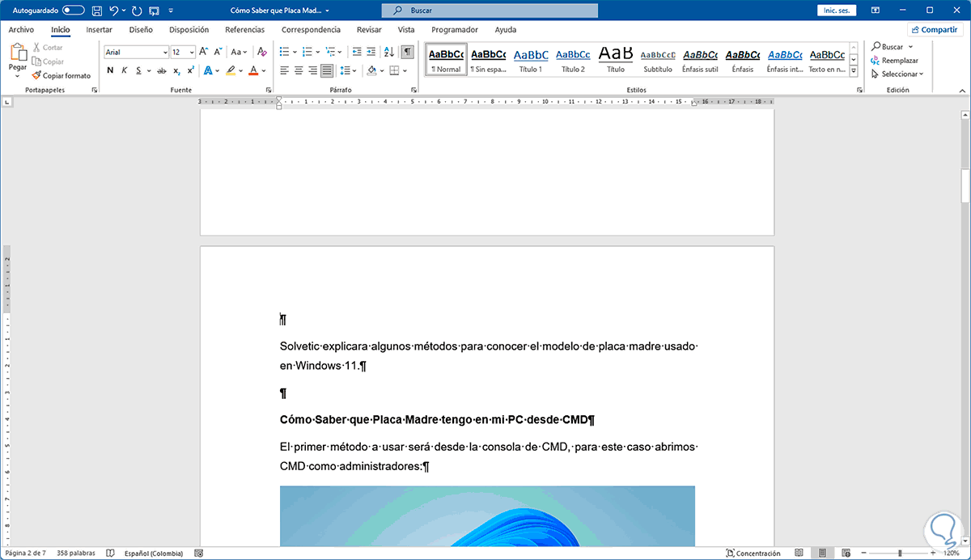Increase font size with the larger A icon
This screenshot has width=971, height=560.
pos(204,52)
